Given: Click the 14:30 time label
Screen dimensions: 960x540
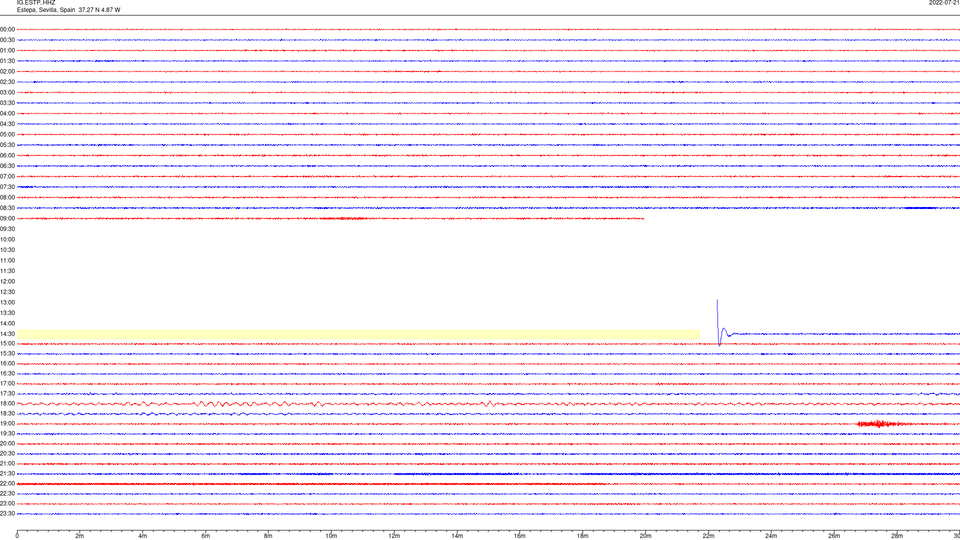Looking at the screenshot, I should 7,334.
